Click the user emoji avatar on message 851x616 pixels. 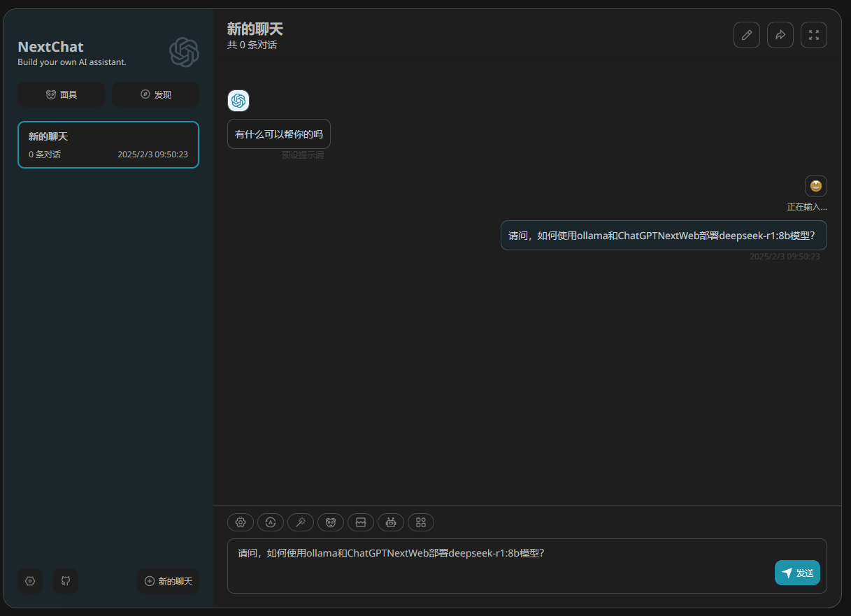(x=815, y=185)
